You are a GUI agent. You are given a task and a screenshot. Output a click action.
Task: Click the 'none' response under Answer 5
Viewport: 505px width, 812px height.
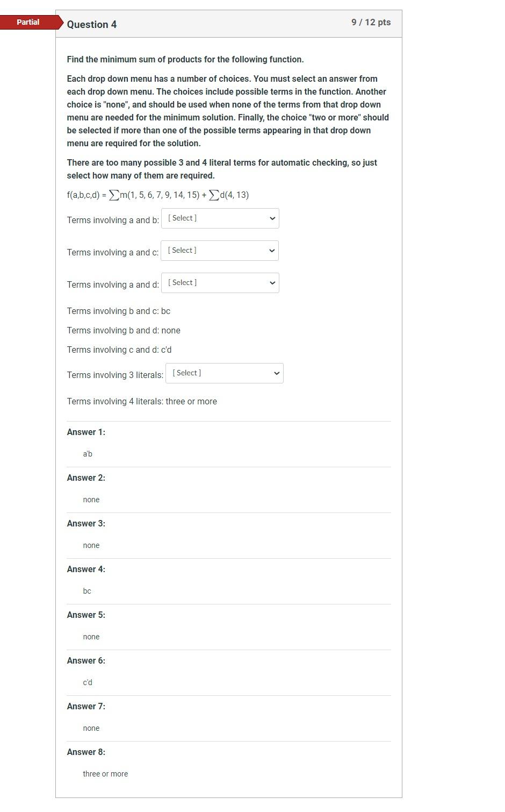click(x=91, y=636)
